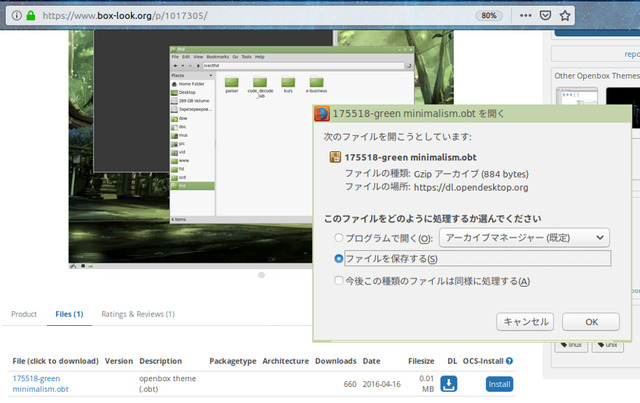Screen dimensions: 640x403
Task: Switch to the Product tab
Action: coord(24,314)
